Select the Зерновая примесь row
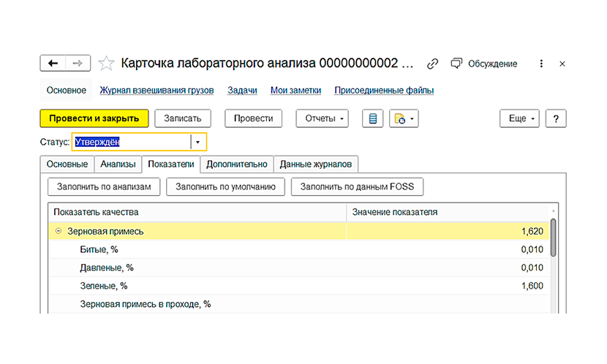Viewport: 607px width, 364px height. (x=299, y=231)
